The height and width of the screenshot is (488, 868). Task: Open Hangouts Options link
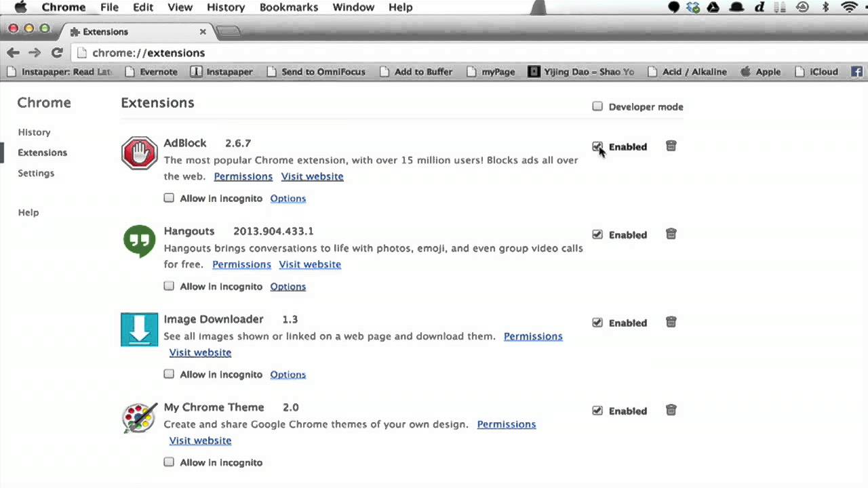(288, 286)
